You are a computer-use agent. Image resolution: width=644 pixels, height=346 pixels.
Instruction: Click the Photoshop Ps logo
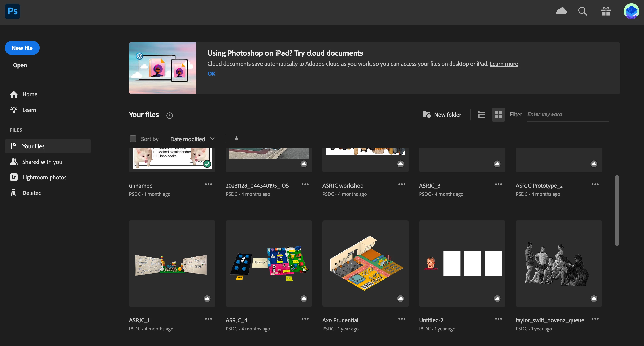click(13, 11)
